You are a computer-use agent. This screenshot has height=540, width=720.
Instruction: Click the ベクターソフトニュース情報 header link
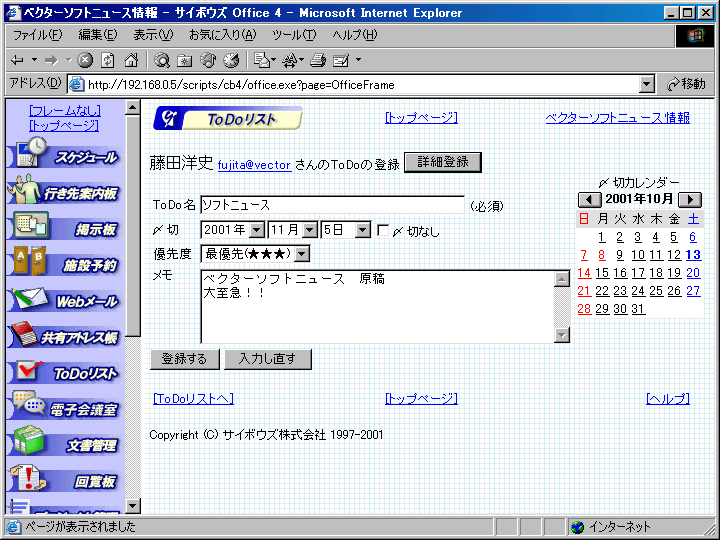[618, 118]
